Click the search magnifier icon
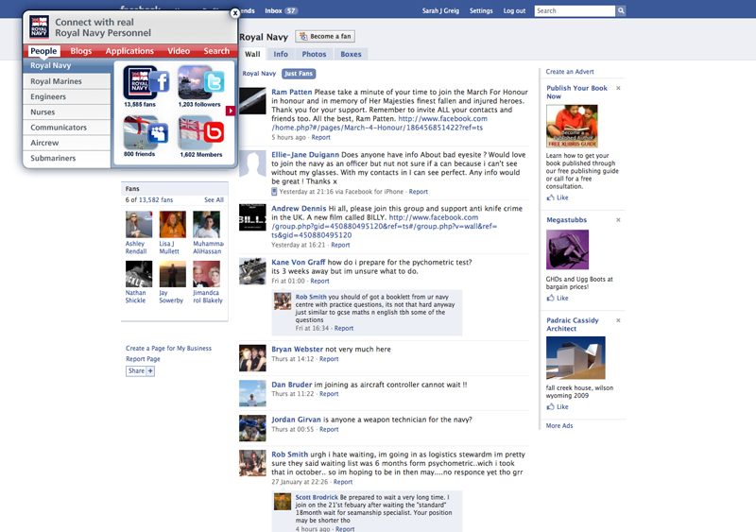The width and height of the screenshot is (756, 532). point(621,11)
